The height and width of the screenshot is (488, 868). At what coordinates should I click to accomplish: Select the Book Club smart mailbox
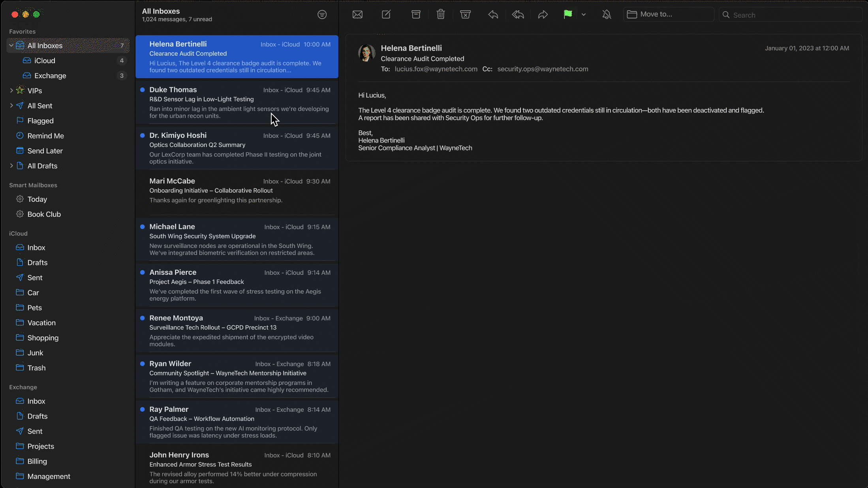pyautogui.click(x=44, y=214)
